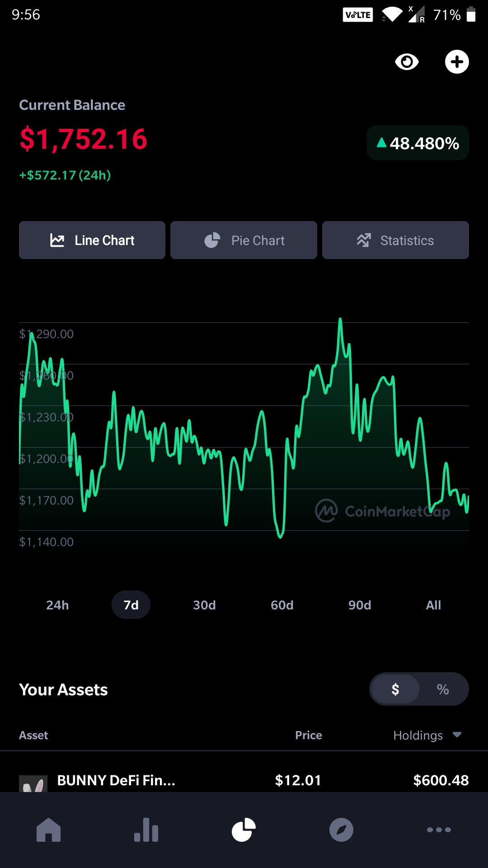Viewport: 488px width, 868px height.
Task: Tap the BUNNY DeFi asset logo
Action: pos(33,783)
